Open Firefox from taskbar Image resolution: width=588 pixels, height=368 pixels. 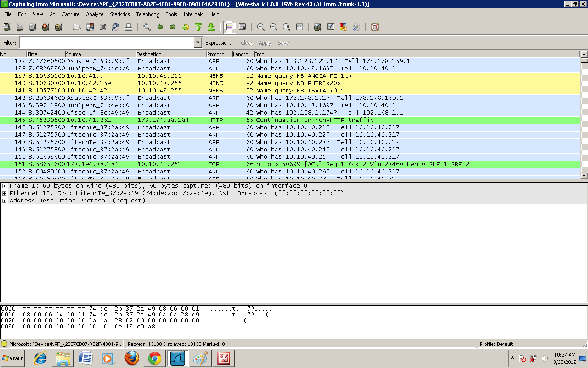tap(132, 358)
